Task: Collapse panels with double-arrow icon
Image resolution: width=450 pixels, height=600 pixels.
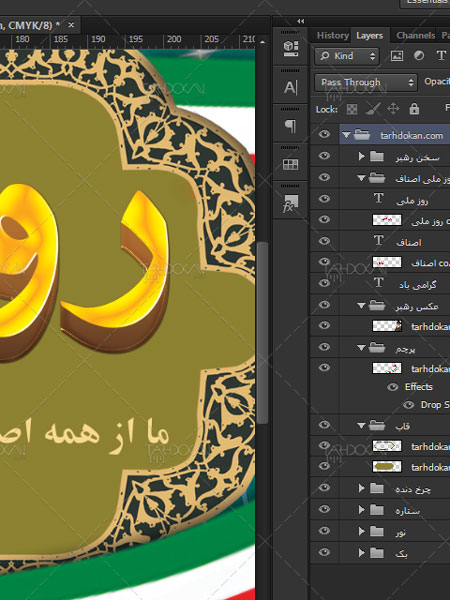Action: pyautogui.click(x=301, y=21)
